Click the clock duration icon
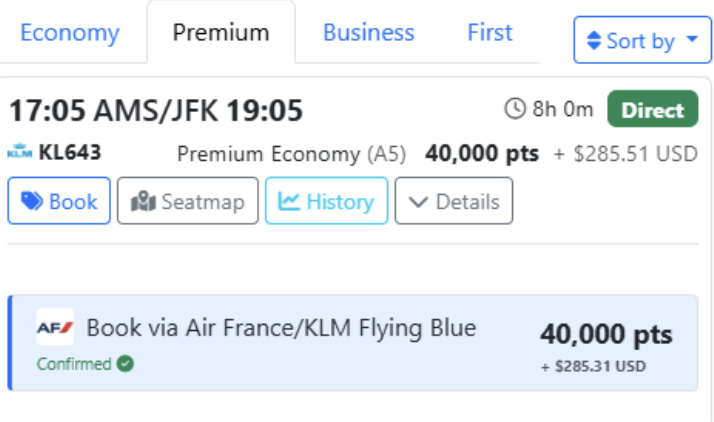This screenshot has width=714, height=422. tap(515, 109)
